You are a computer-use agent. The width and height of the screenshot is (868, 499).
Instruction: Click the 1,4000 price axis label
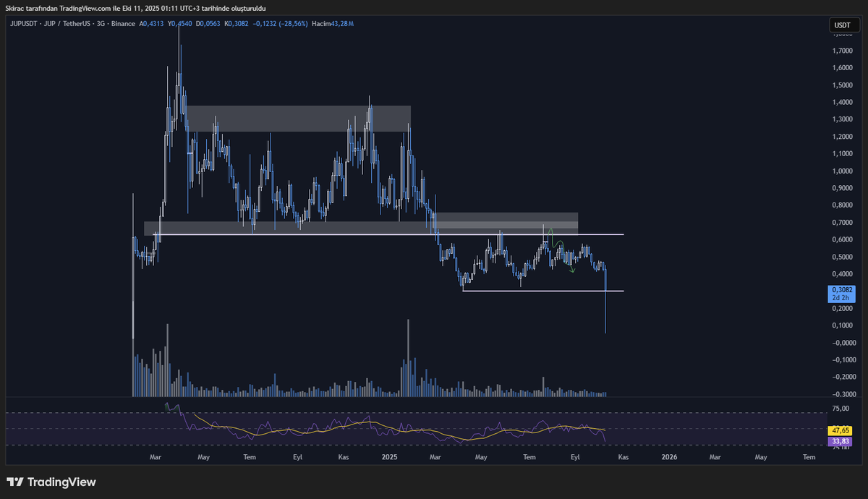[841, 103]
